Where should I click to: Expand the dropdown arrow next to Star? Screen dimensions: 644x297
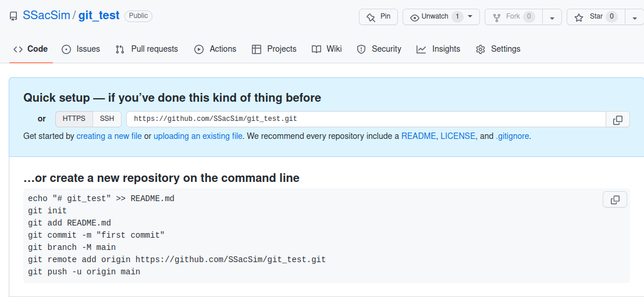(x=635, y=17)
